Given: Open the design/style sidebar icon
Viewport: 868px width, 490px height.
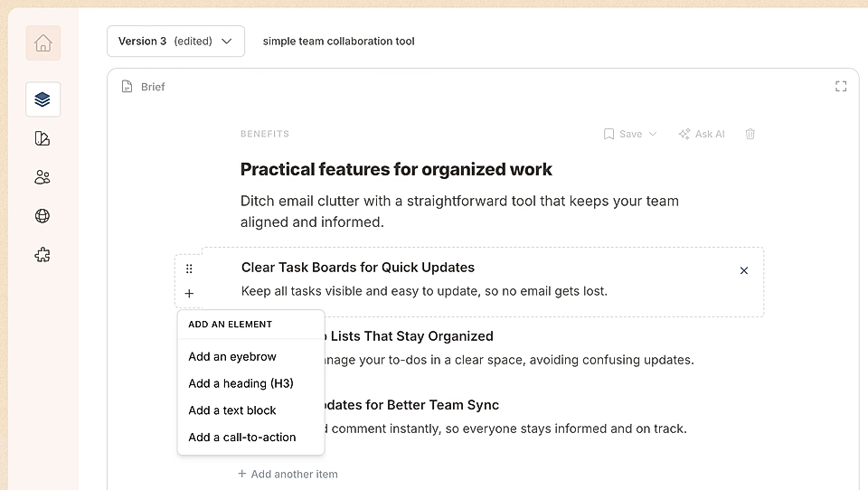Looking at the screenshot, I should click(42, 138).
